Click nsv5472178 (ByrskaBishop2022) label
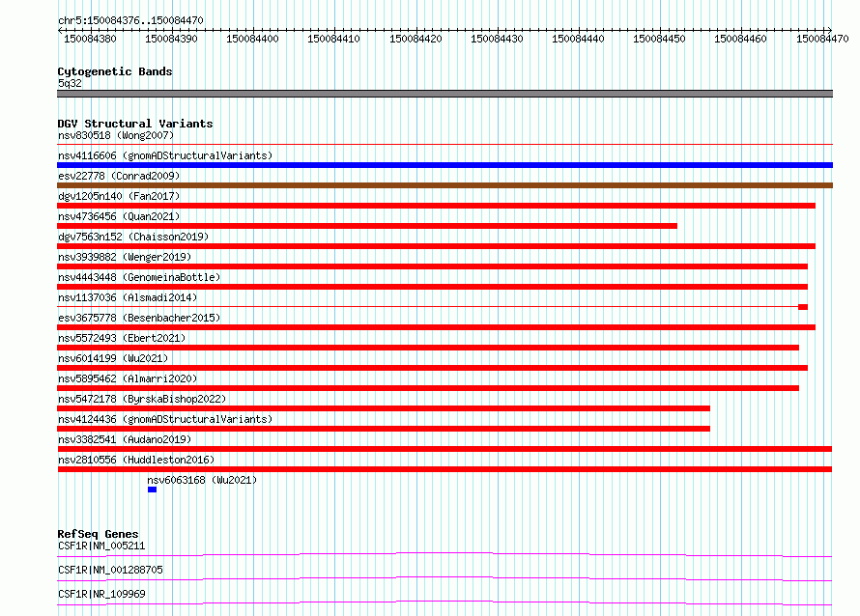860x616 pixels. (142, 399)
